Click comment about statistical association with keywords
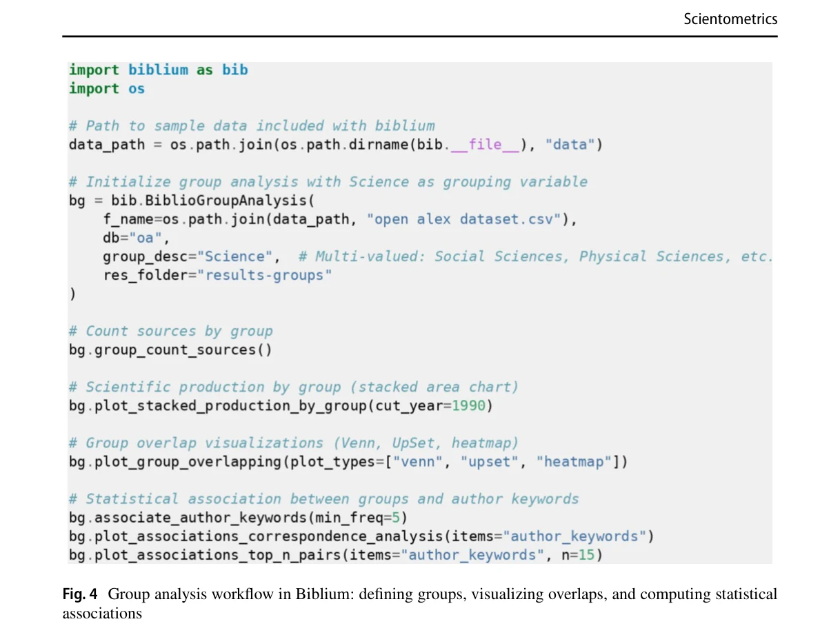The image size is (840, 626). point(324,498)
